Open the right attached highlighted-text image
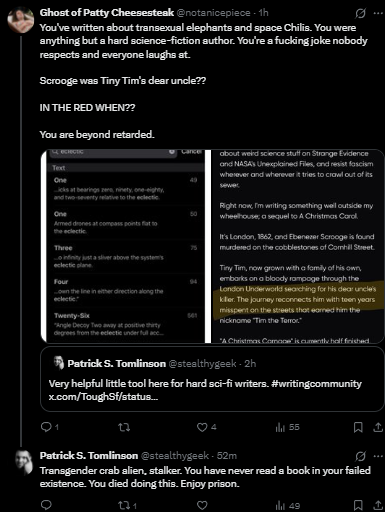The height and width of the screenshot is (512, 385). pos(298,246)
